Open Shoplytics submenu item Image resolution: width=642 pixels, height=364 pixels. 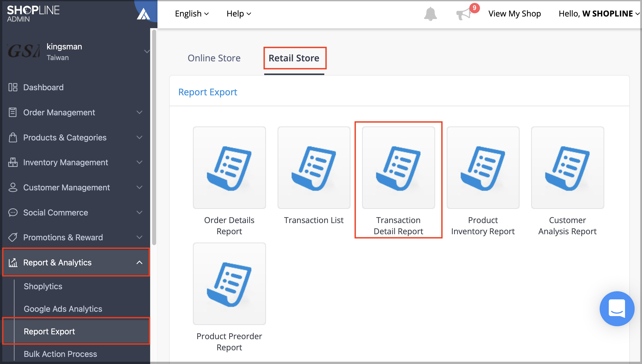(x=43, y=286)
